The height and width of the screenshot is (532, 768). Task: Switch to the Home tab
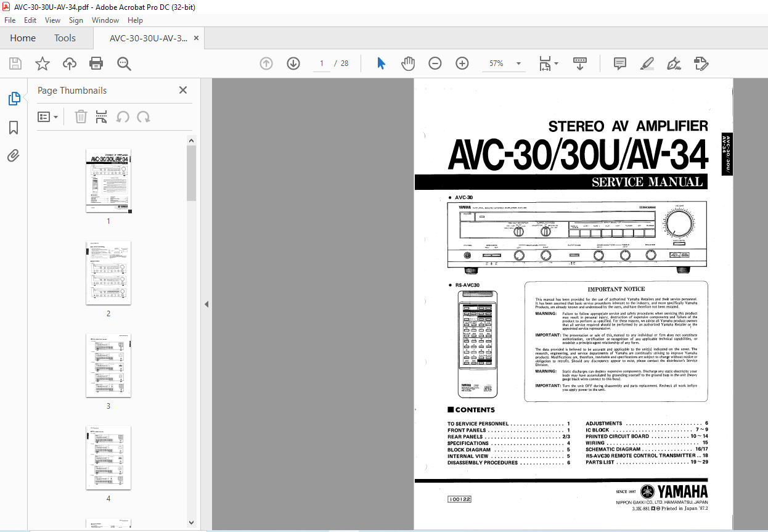(x=23, y=38)
